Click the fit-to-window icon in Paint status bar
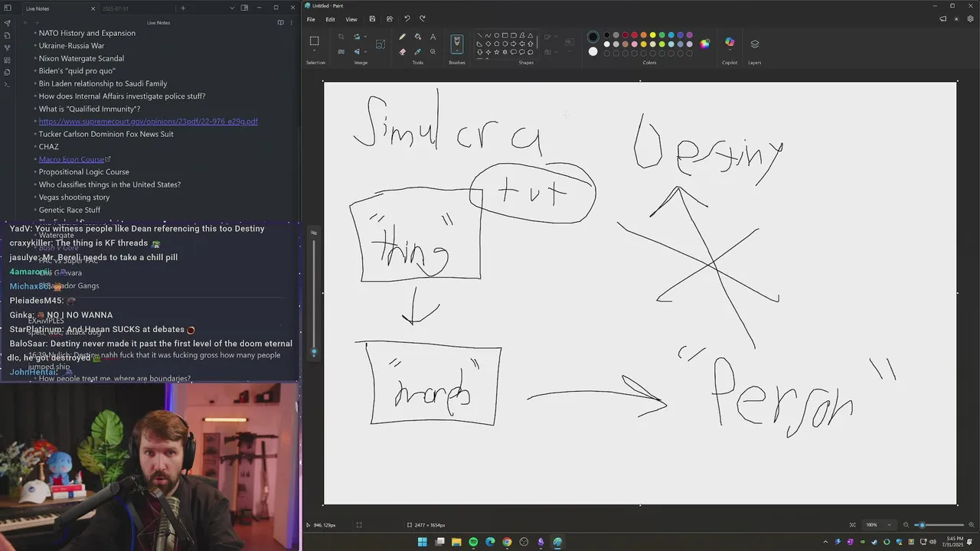 [852, 525]
